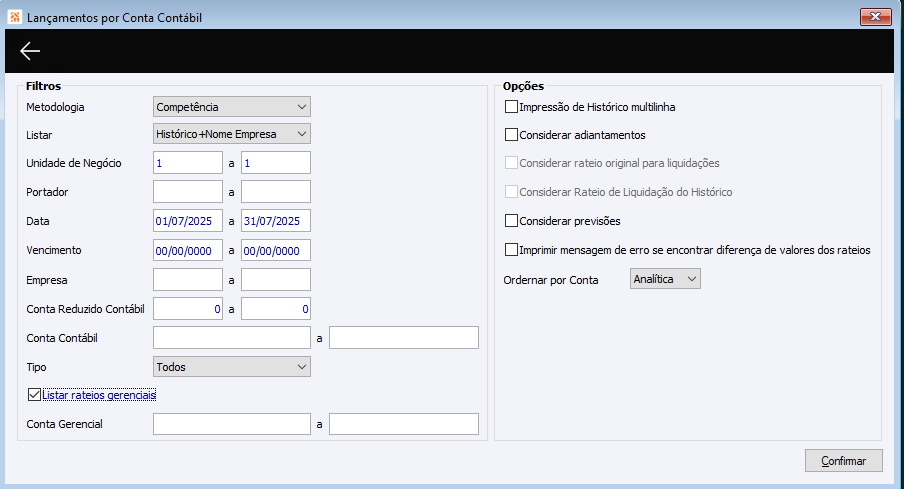This screenshot has width=904, height=489.
Task: Click the Opções group heading
Action: tap(523, 86)
